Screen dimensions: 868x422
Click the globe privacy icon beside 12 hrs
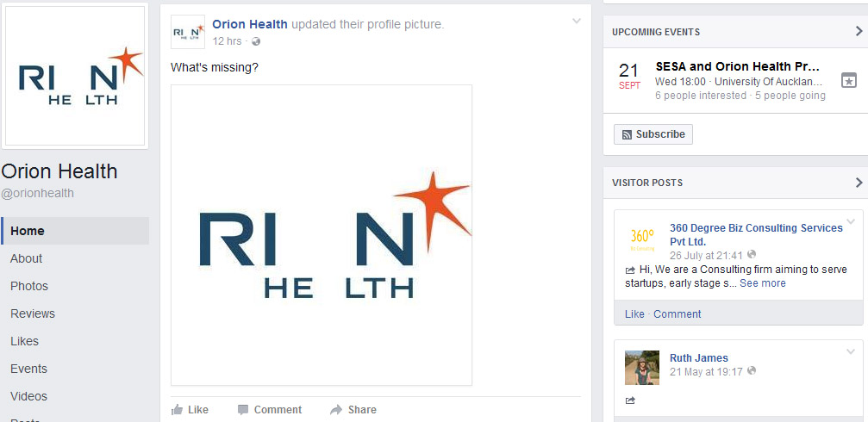pyautogui.click(x=256, y=41)
